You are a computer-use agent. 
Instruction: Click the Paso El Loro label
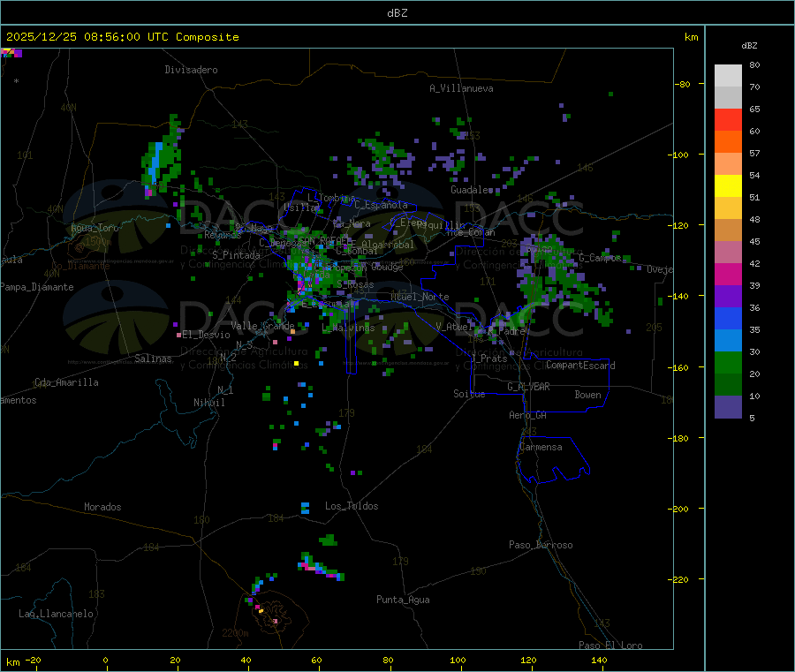point(610,646)
